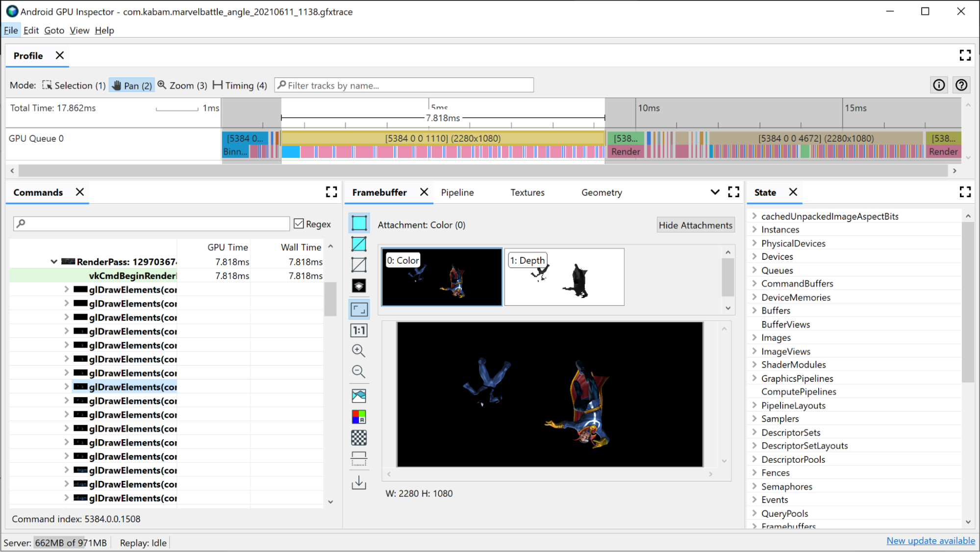The width and height of the screenshot is (980, 552).
Task: Switch to the Pipeline tab
Action: pos(458,193)
